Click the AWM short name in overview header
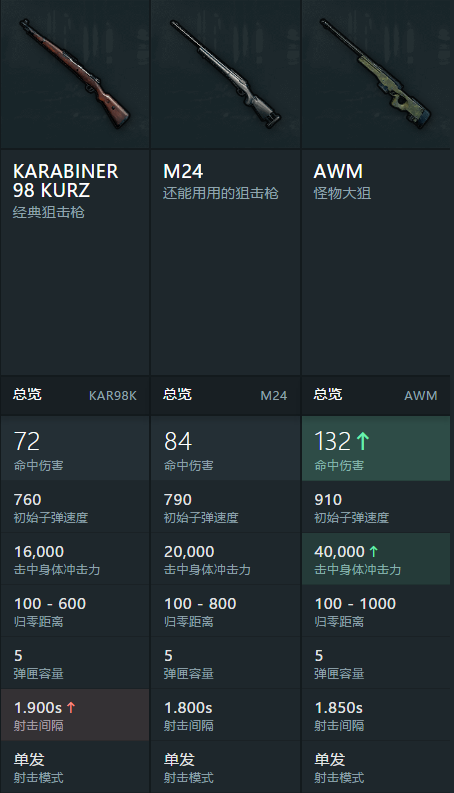The width and height of the screenshot is (454, 793). [x=421, y=395]
